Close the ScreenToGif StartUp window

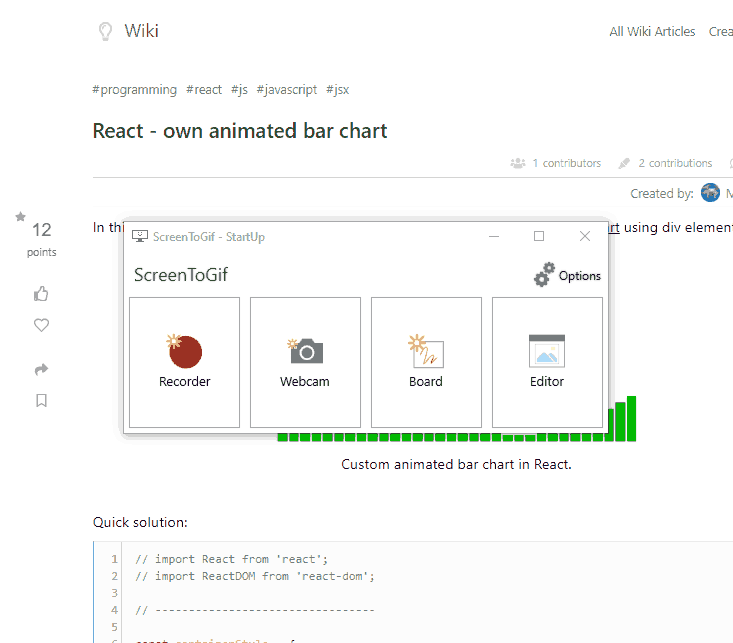pyautogui.click(x=585, y=237)
